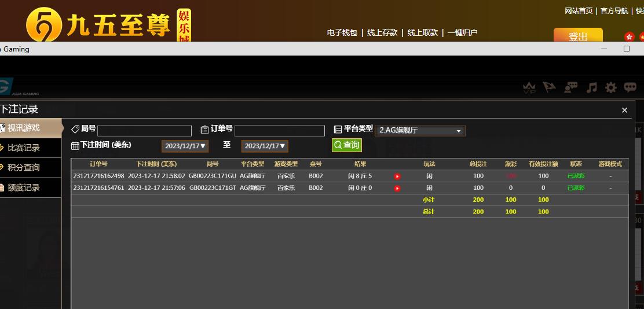Open the 额度记录 tab
The height and width of the screenshot is (309, 644).
click(x=31, y=187)
